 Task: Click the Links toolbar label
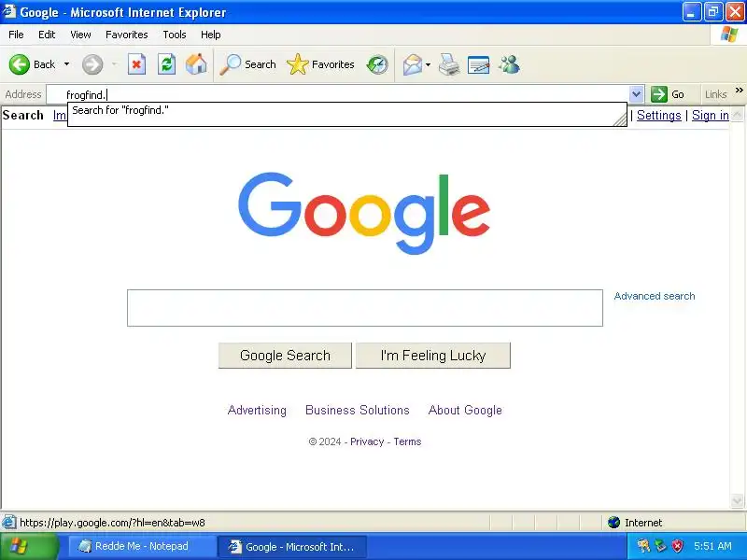tap(715, 94)
